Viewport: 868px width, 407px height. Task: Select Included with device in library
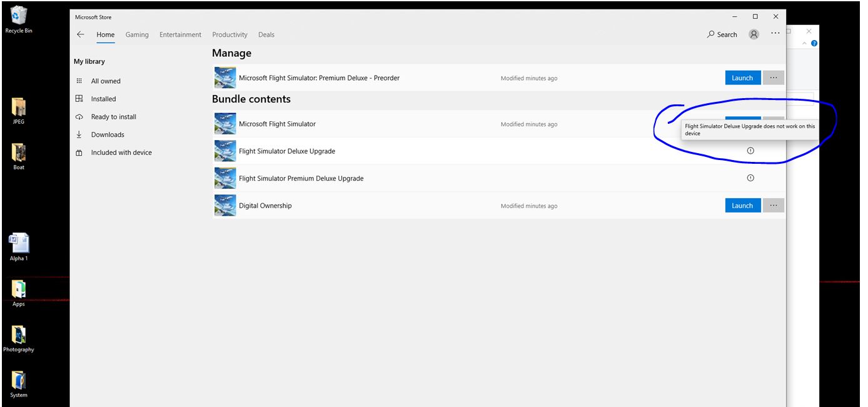tap(121, 153)
